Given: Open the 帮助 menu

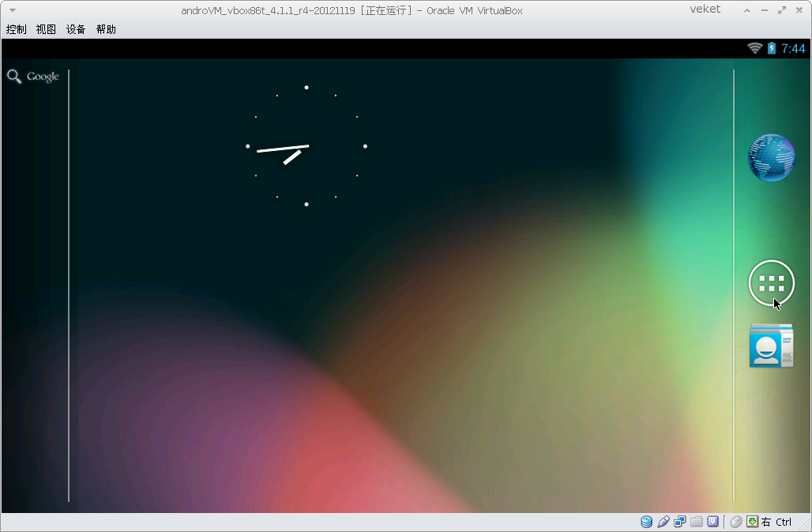Looking at the screenshot, I should click(x=106, y=29).
